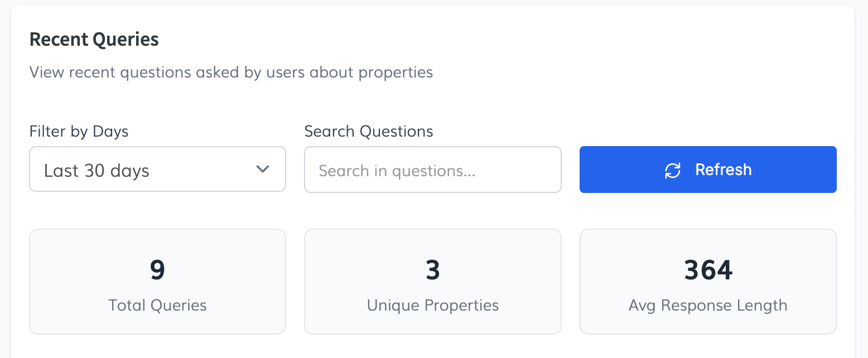This screenshot has height=358, width=868.
Task: Open the Last 30 days selector
Action: (x=157, y=170)
